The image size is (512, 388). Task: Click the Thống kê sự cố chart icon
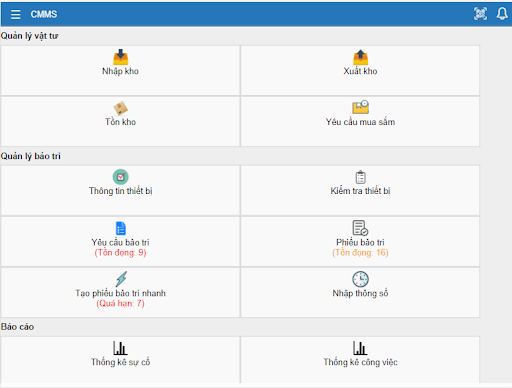click(120, 348)
